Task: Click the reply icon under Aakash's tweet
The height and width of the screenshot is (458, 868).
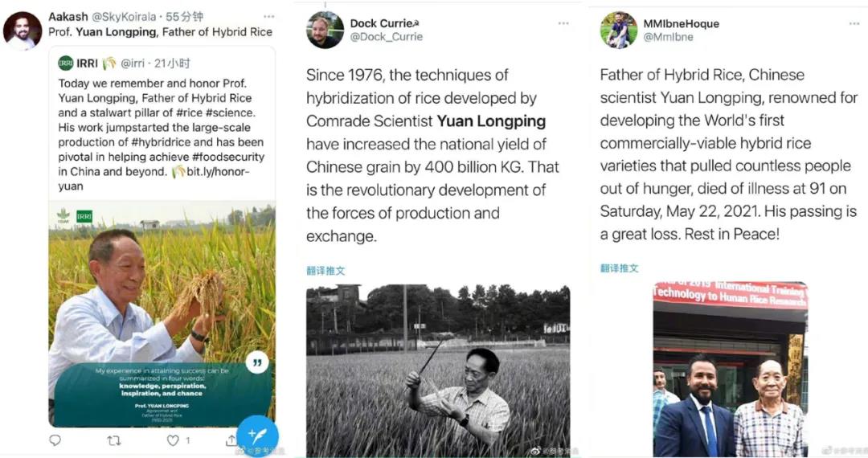Action: [55, 440]
